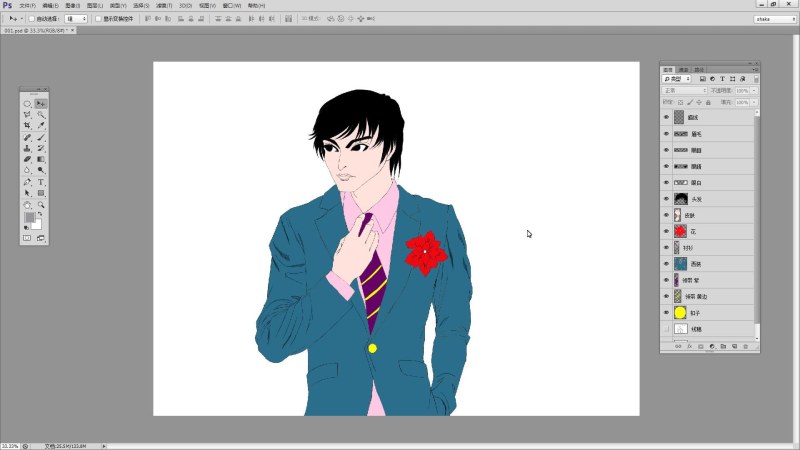Open the 正常 blend mode dropdown

tap(685, 90)
